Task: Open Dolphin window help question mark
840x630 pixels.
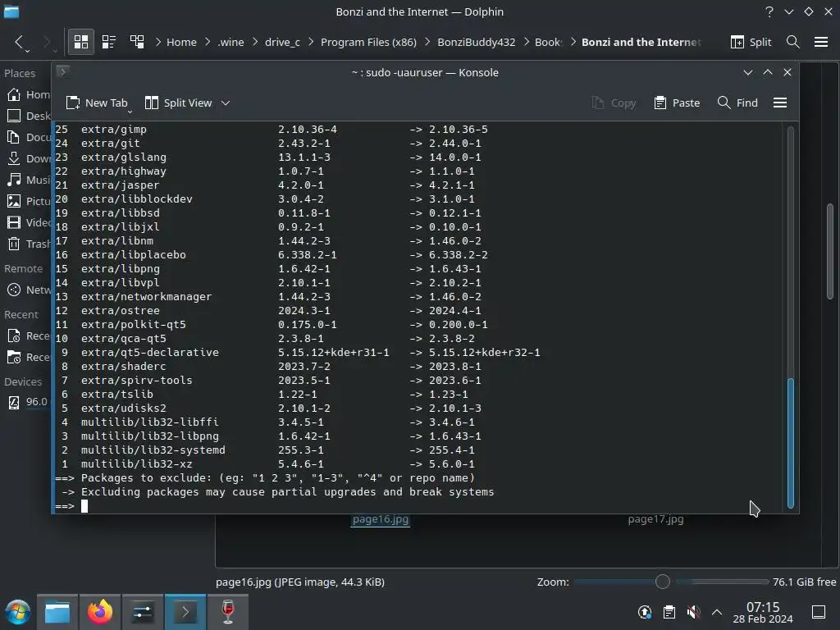Action: point(769,11)
